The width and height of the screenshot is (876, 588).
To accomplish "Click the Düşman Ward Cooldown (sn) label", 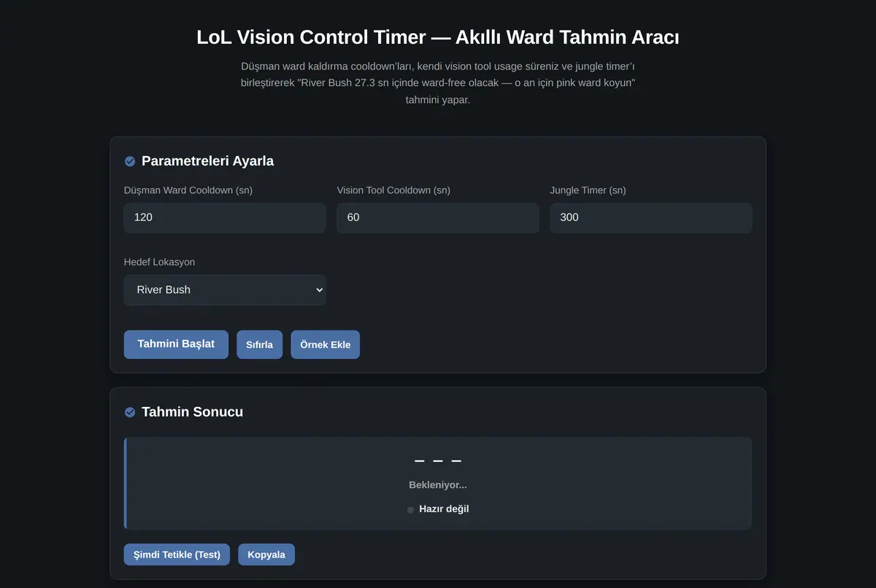I will (188, 190).
